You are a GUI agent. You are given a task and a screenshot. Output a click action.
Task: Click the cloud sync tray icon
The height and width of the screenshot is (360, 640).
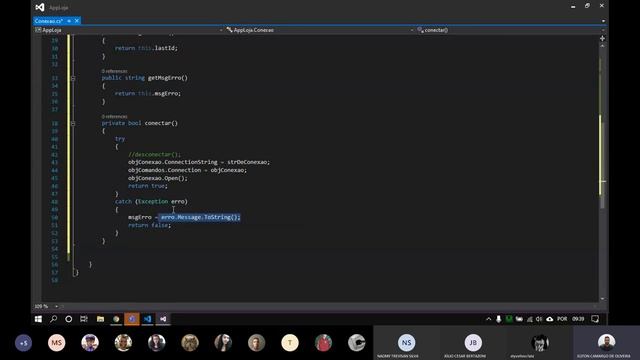550,319
